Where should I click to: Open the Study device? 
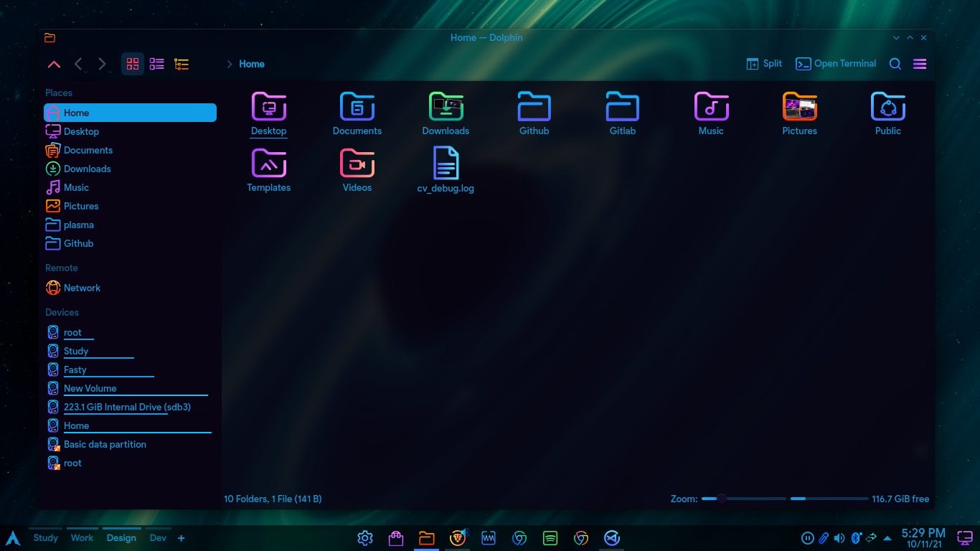pos(130,351)
